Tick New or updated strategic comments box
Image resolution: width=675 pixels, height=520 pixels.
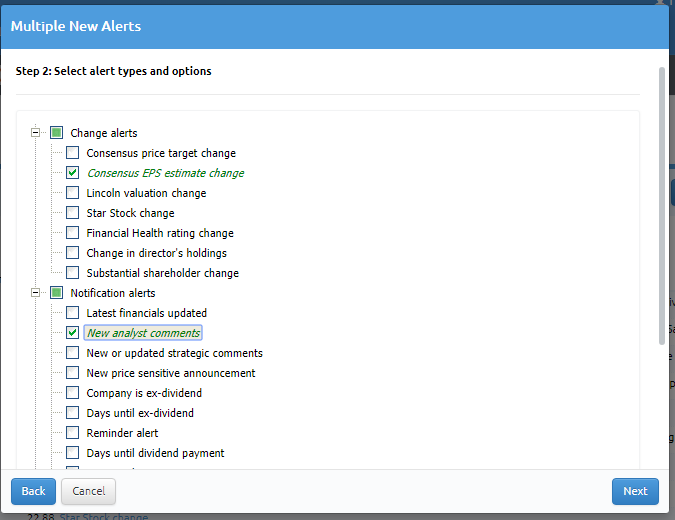click(x=72, y=353)
